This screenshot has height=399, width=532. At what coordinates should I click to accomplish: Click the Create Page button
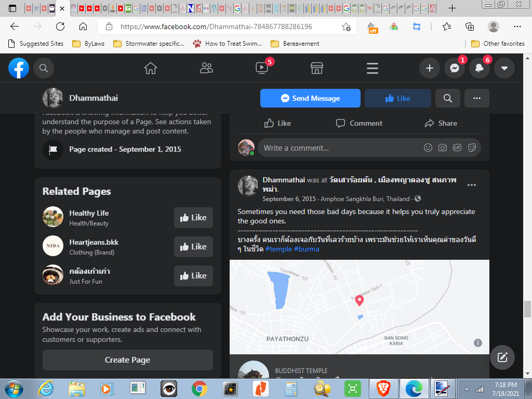click(128, 360)
